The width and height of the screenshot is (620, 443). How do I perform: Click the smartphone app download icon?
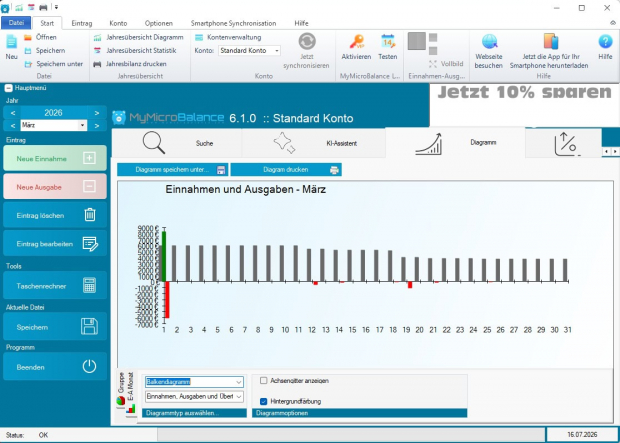(550, 42)
